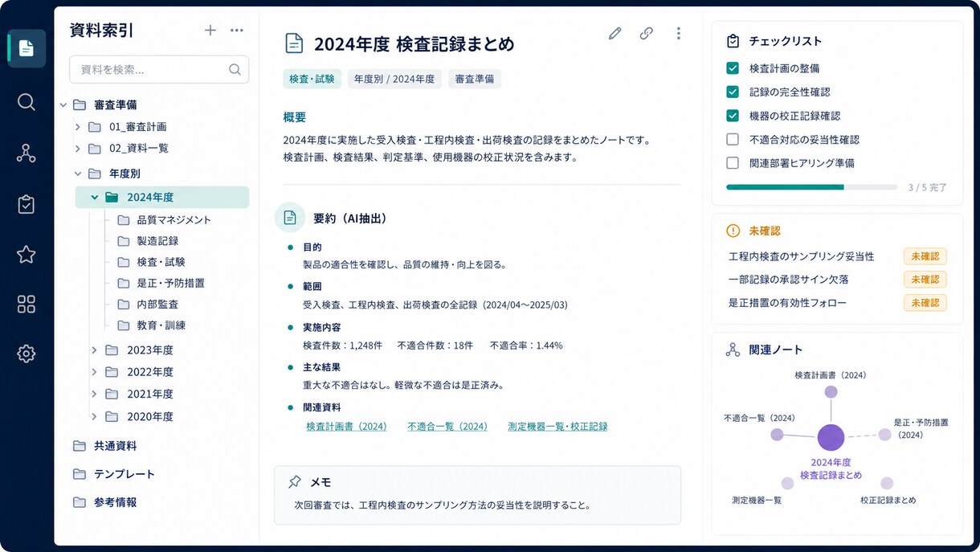Click the 3 / 5 完了 progress text
The height and width of the screenshot is (552, 980).
(x=928, y=188)
